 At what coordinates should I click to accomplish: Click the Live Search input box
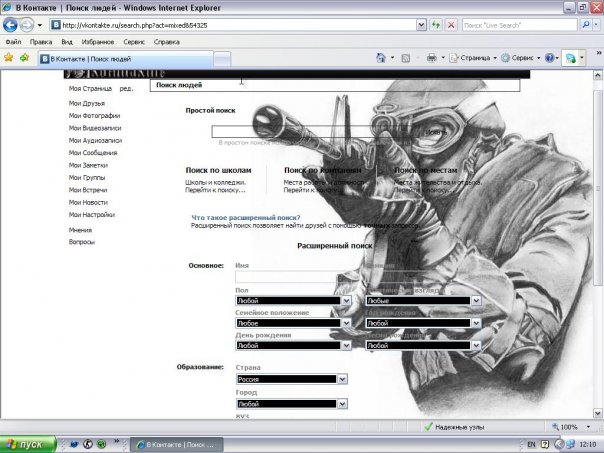pos(520,25)
